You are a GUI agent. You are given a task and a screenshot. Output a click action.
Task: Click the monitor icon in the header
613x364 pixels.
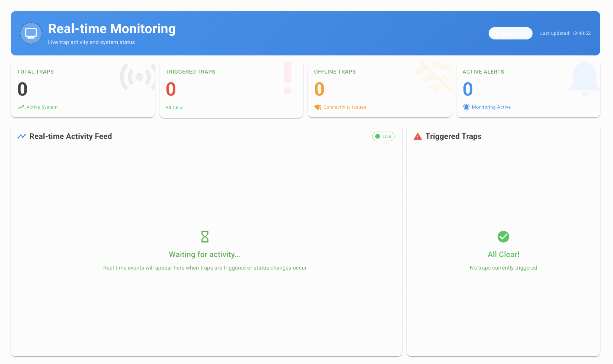click(31, 33)
